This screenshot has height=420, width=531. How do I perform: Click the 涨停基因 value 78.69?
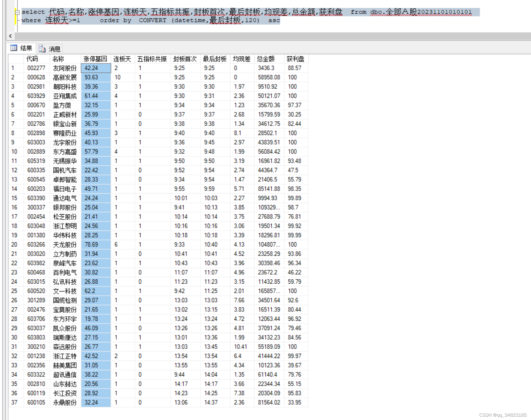point(96,245)
